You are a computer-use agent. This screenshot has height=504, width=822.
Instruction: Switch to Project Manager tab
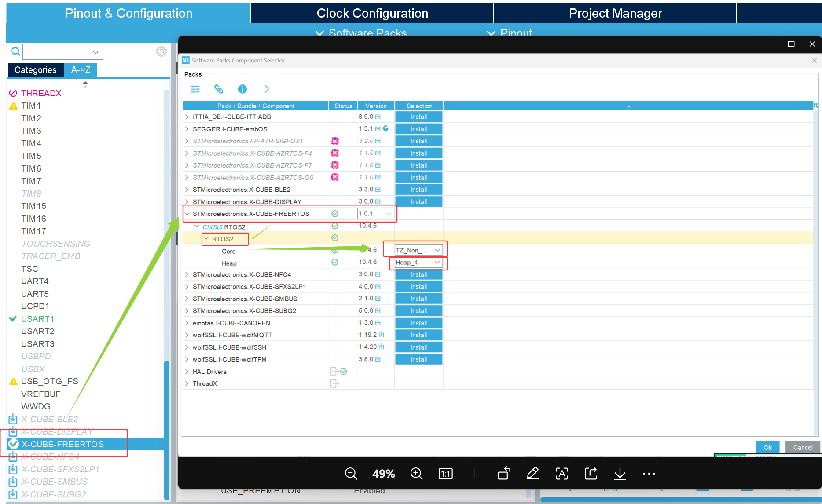615,13
